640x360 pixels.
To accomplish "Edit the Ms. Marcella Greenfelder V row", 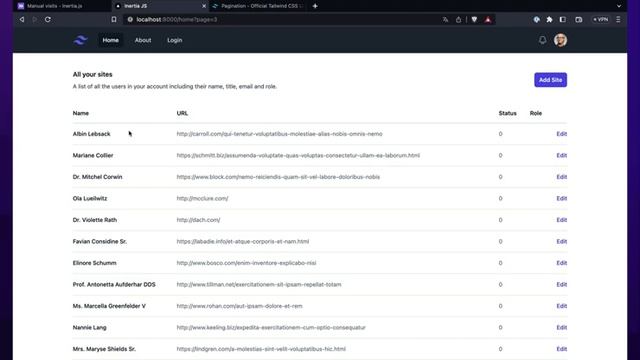I will point(562,306).
